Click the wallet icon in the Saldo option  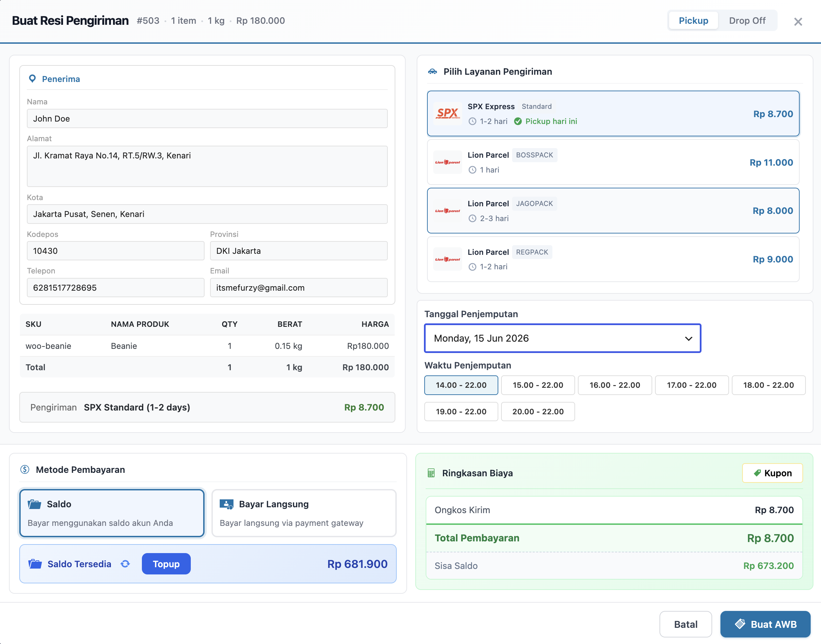34,504
